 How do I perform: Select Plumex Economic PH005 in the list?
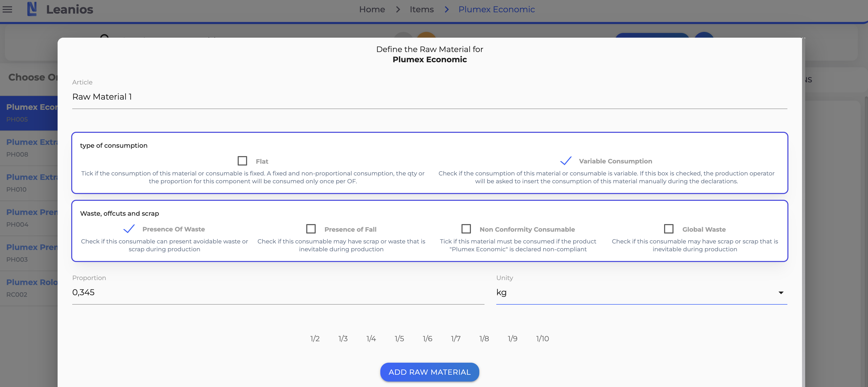pos(30,113)
